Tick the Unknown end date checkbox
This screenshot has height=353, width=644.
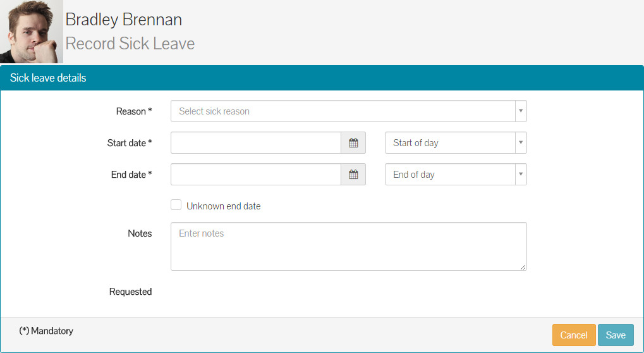tap(176, 205)
